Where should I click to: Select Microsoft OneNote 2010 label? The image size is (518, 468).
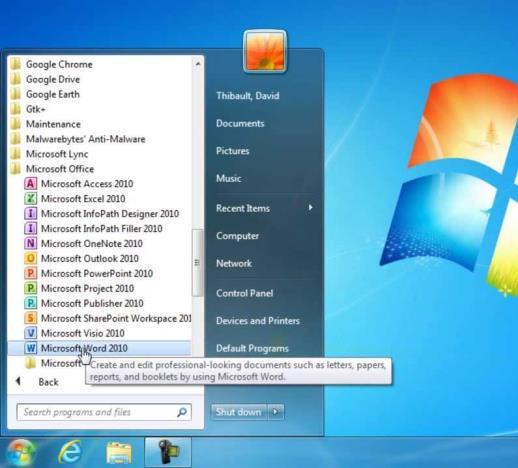[92, 244]
